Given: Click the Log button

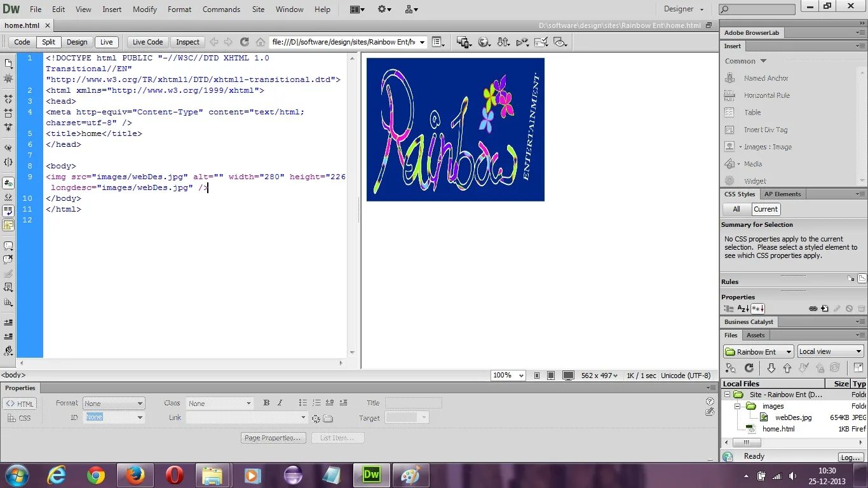Looking at the screenshot, I should tap(850, 457).
